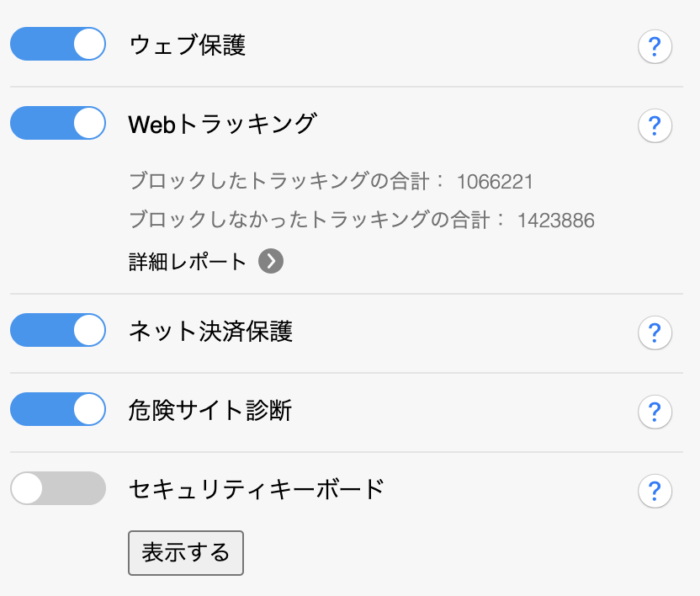
Task: Disable the ウェブ保護 toggle
Action: point(58,44)
